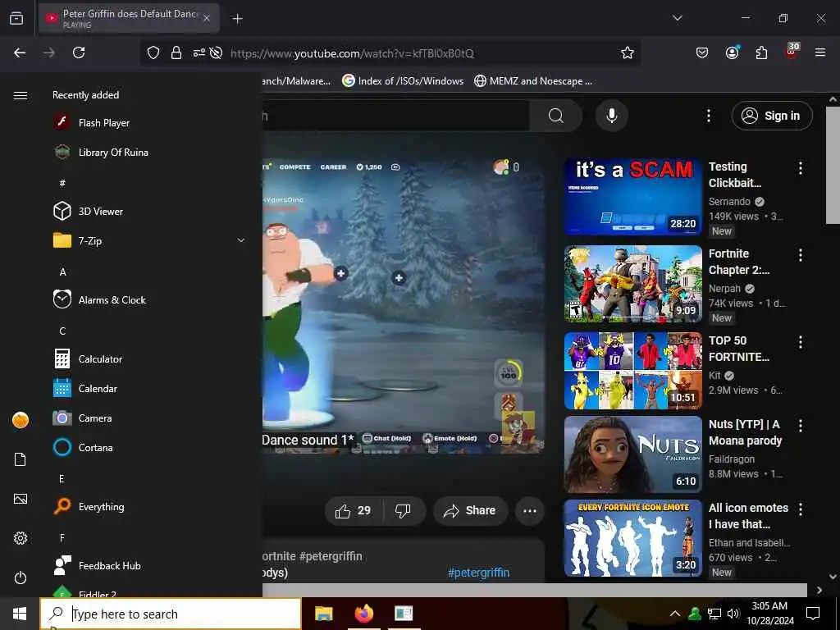
Task: Open volume control in system tray
Action: point(733,614)
